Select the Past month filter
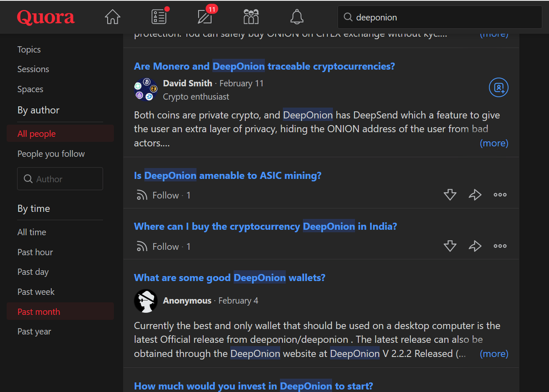This screenshot has width=549, height=392. pos(60,311)
